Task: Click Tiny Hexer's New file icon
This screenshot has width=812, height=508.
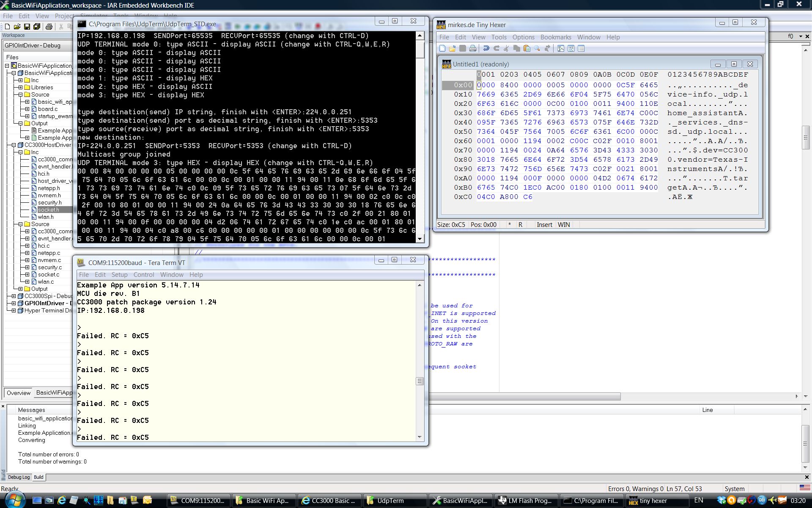Action: click(442, 49)
